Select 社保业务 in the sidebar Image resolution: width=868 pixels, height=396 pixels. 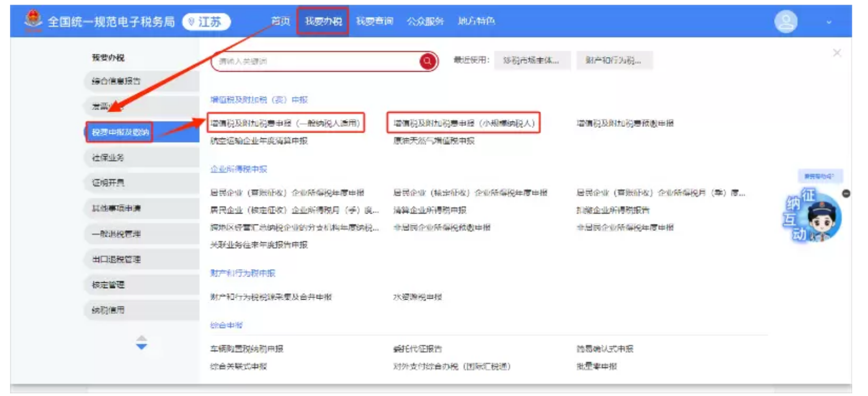tap(142, 157)
